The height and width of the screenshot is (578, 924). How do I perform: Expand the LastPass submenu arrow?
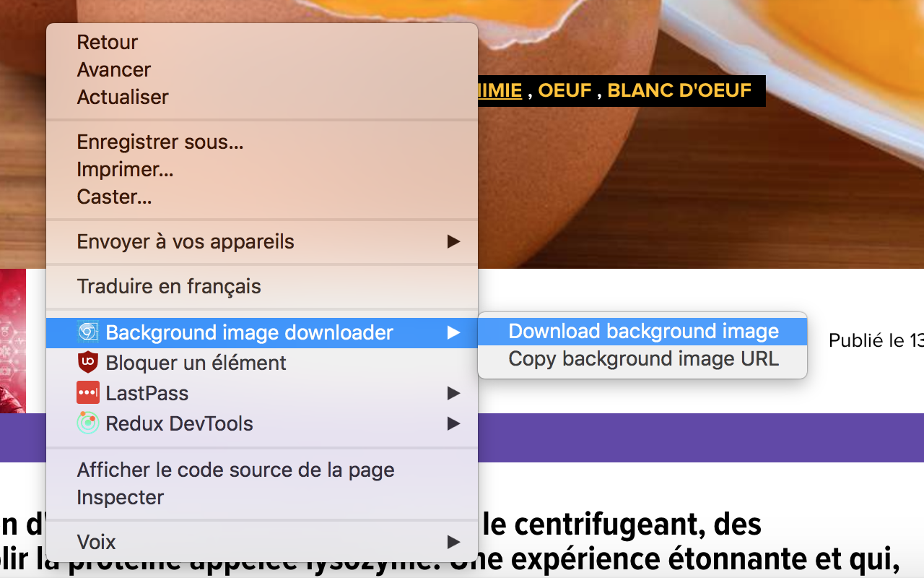(x=454, y=393)
